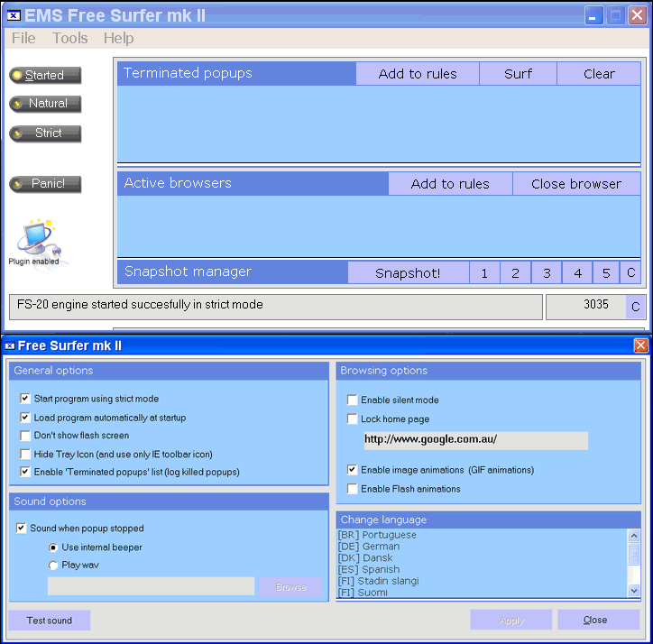Select [FI] Stadin slangi language
Screen dimensions: 653x644
pos(483,581)
